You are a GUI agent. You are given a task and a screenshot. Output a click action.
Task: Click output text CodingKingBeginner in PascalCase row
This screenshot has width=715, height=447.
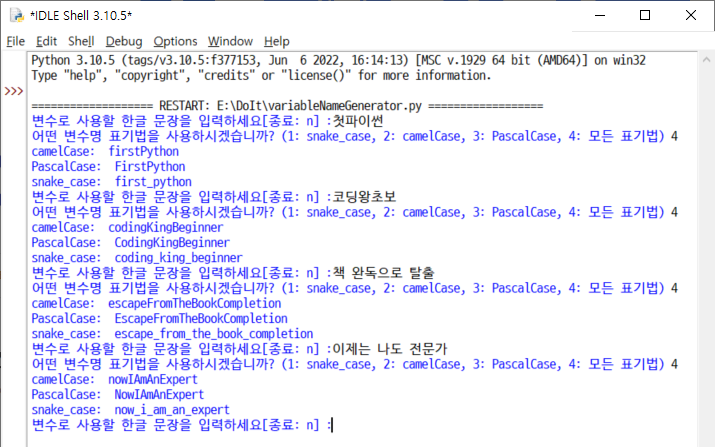click(x=172, y=243)
